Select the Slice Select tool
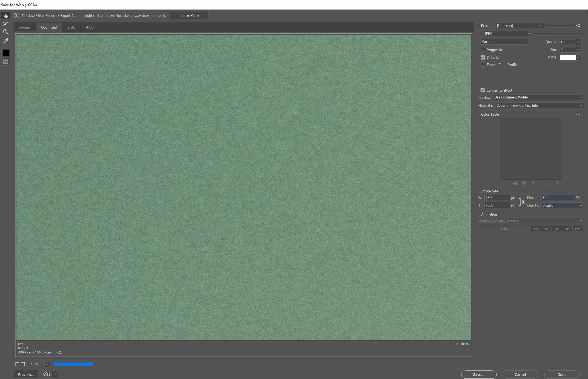 [6, 24]
